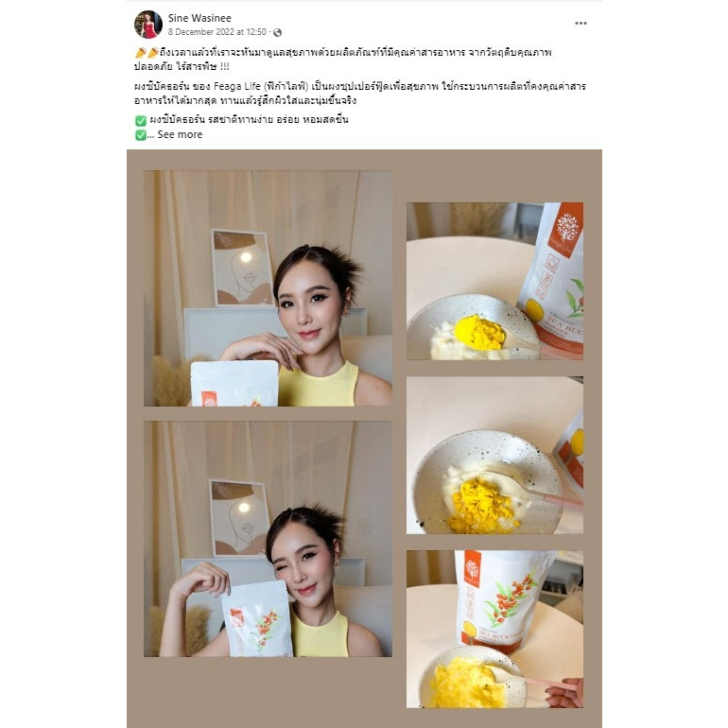Open the 8 December 2022 timestamp link

[x=217, y=32]
